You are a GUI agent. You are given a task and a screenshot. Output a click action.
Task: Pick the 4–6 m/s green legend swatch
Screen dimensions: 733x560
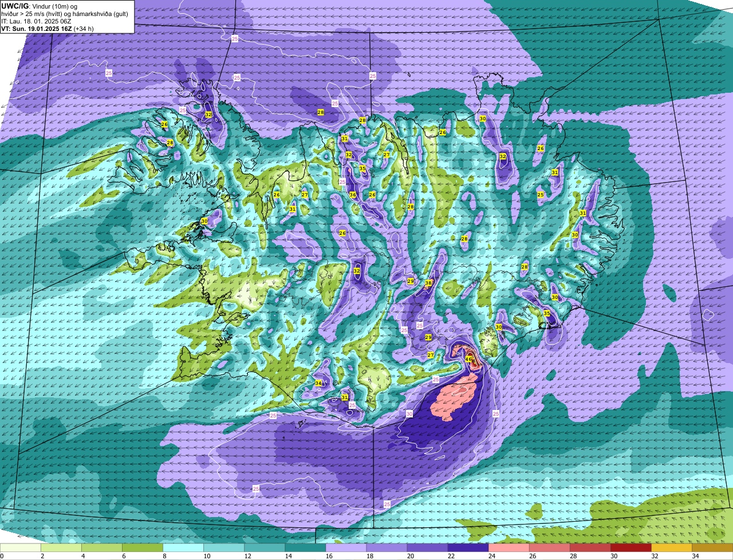coord(101,548)
